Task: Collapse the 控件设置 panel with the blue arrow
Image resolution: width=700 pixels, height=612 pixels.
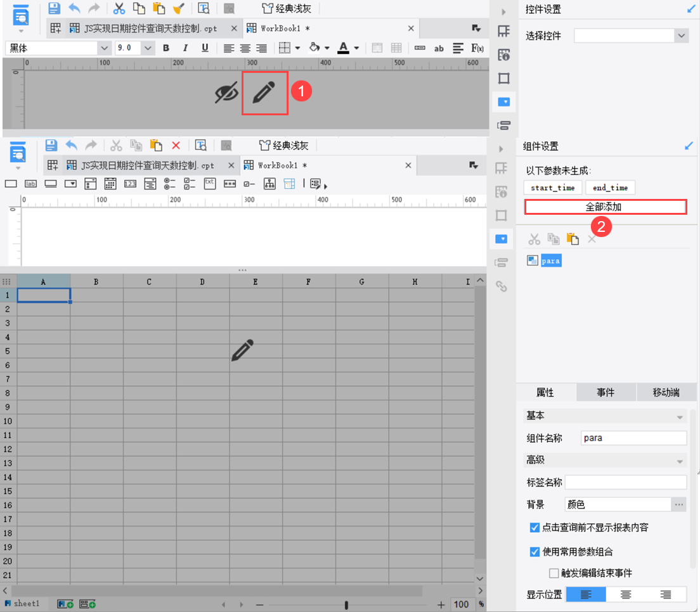Action: [x=690, y=9]
